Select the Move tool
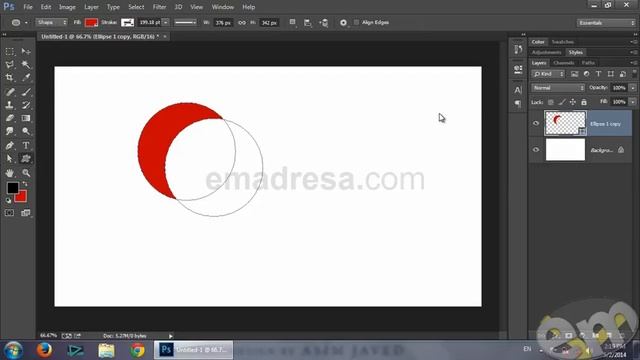Viewport: 640px width, 360px height. [26, 51]
